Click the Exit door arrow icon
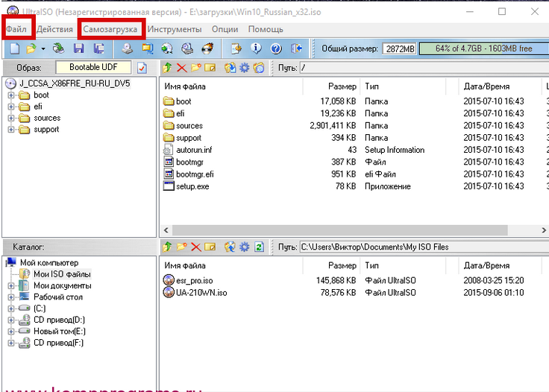 click(x=297, y=48)
